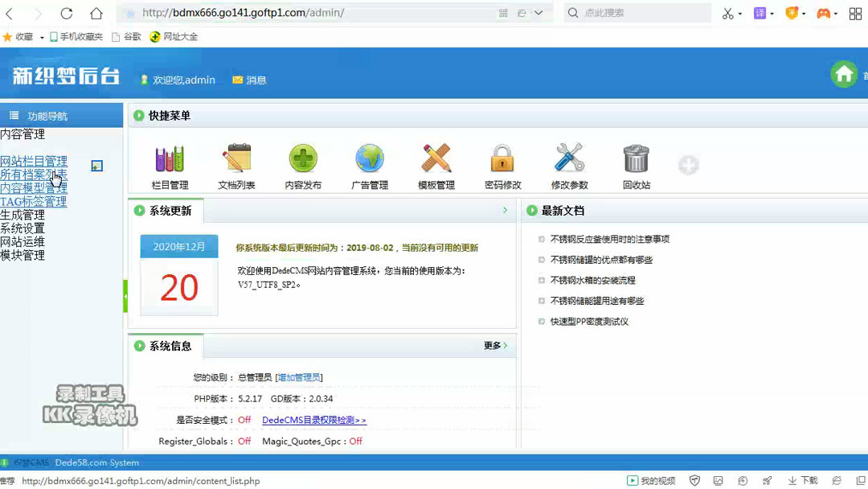Click the green home icon top right
Viewport: 868px width, 489px height.
(x=845, y=73)
